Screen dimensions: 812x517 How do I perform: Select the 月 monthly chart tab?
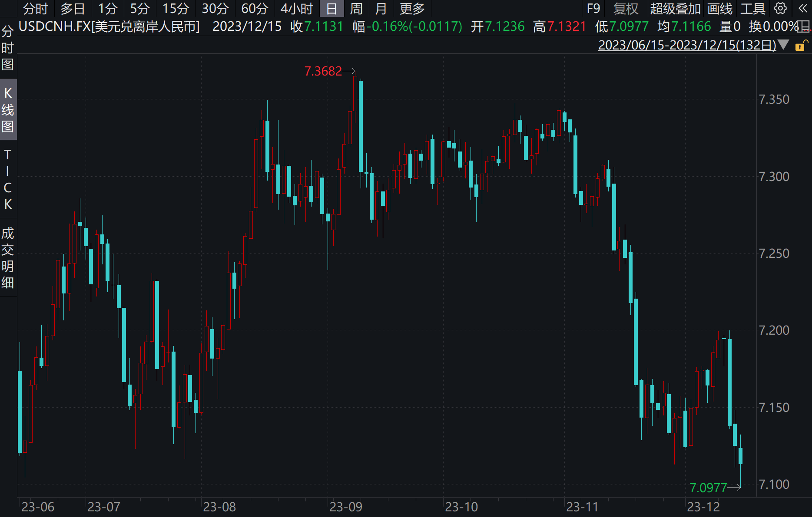click(x=380, y=9)
